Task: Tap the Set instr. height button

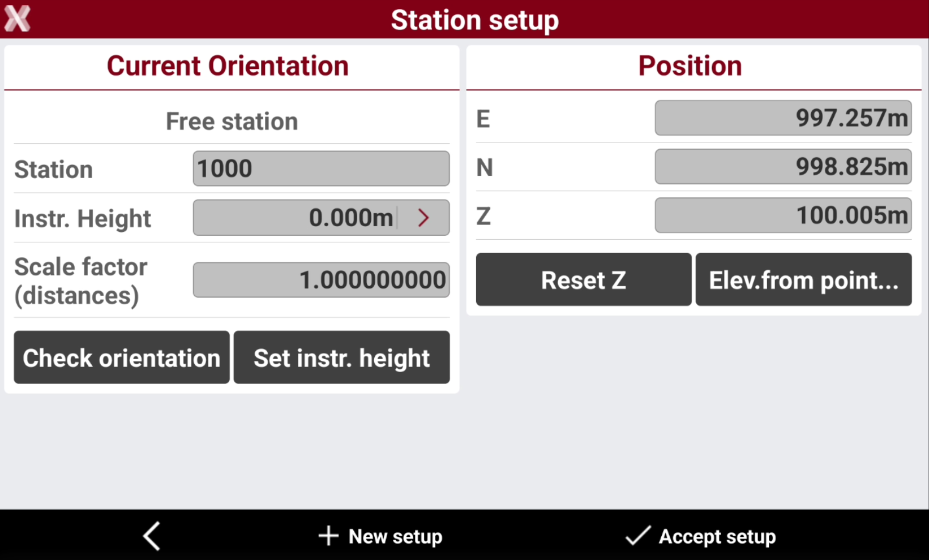Action: click(341, 357)
